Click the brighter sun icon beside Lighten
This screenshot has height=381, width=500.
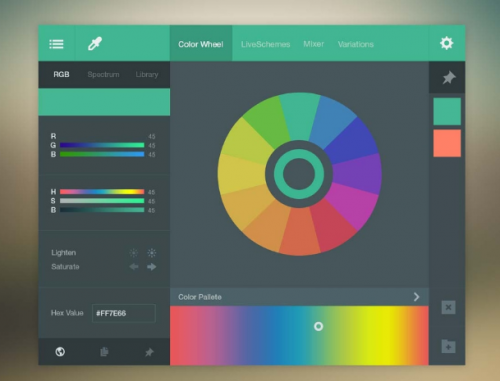point(152,253)
